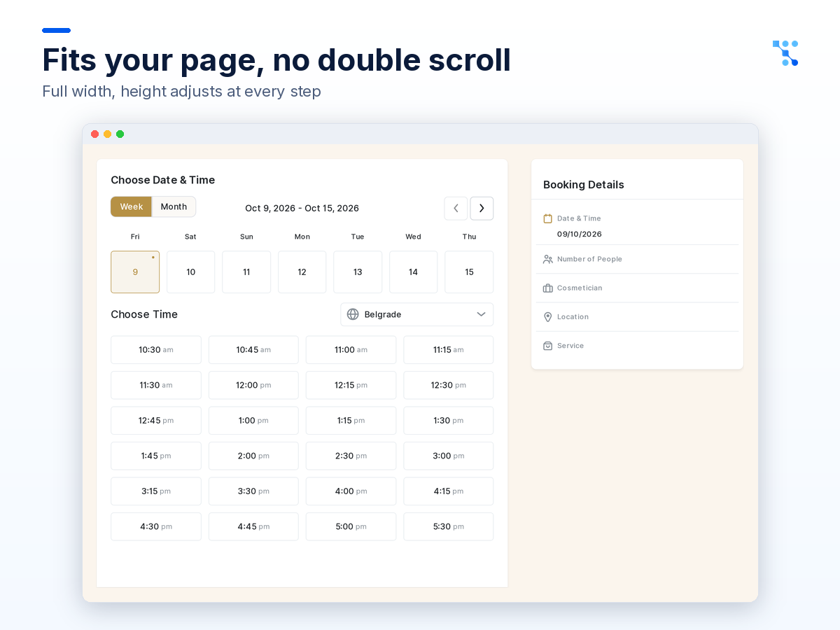Screen dimensions: 840x630
Task: Select Monday 12 in the week calendar
Action: coord(302,272)
